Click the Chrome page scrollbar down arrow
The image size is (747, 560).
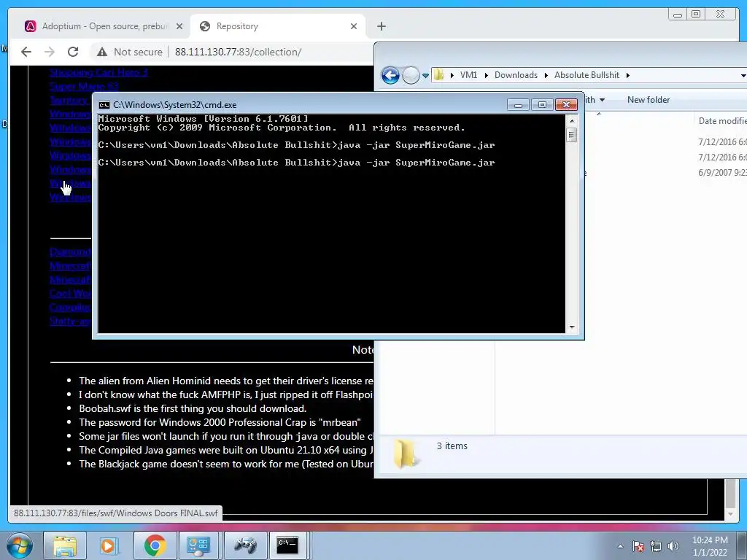click(730, 514)
